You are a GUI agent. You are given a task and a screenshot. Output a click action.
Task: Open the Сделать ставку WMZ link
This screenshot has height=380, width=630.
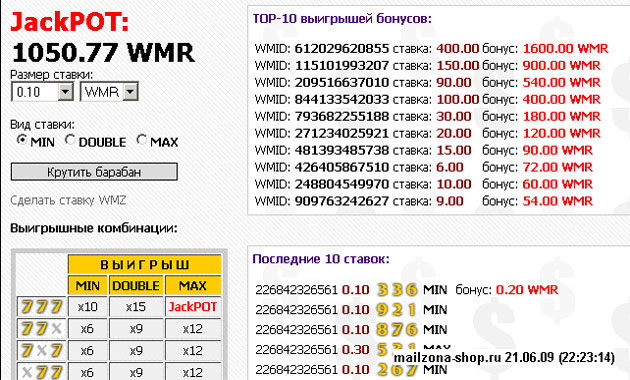pyautogui.click(x=68, y=200)
